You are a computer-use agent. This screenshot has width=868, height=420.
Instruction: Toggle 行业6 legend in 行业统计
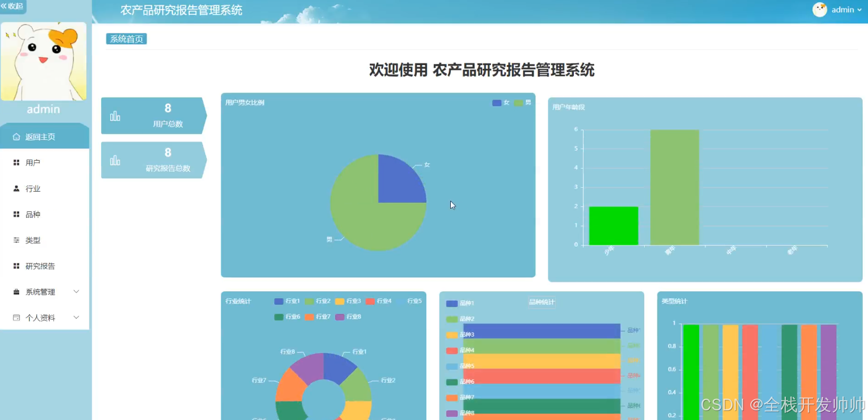pos(287,317)
